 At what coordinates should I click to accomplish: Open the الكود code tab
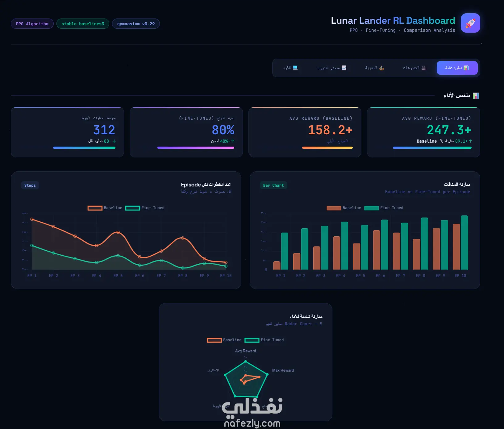click(x=290, y=68)
